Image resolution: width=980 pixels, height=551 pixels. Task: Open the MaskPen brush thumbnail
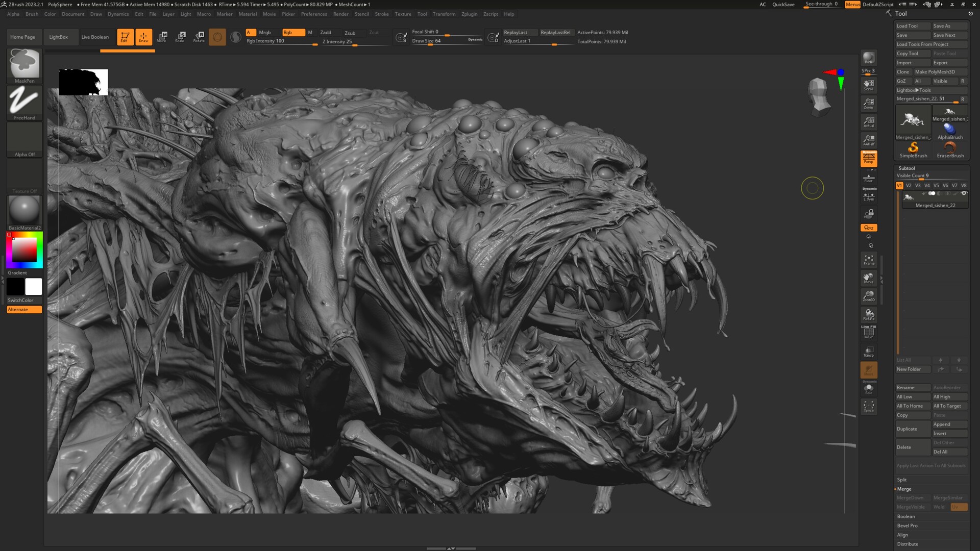point(24,63)
